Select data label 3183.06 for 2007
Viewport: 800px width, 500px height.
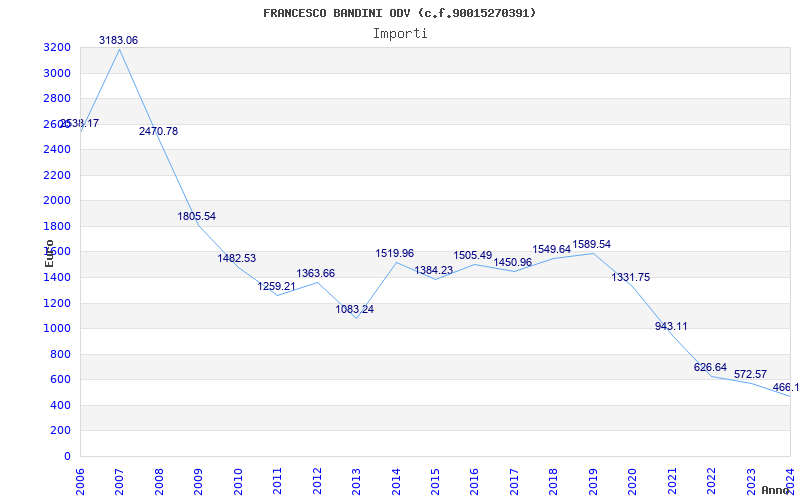click(x=118, y=40)
